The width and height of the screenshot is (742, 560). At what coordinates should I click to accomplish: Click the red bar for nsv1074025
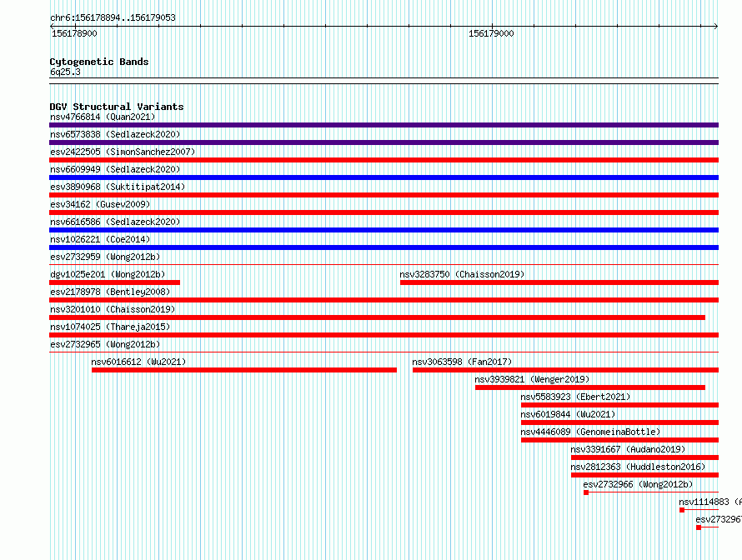[x=384, y=335]
